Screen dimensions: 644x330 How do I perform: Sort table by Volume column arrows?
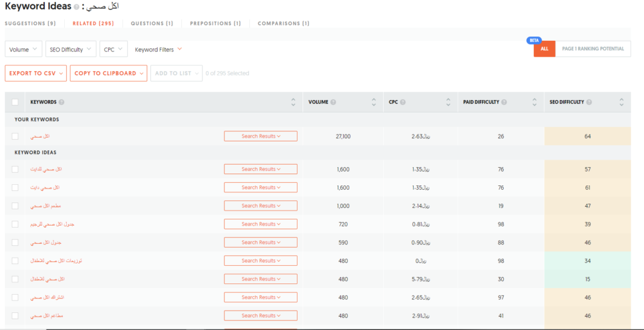pos(373,102)
